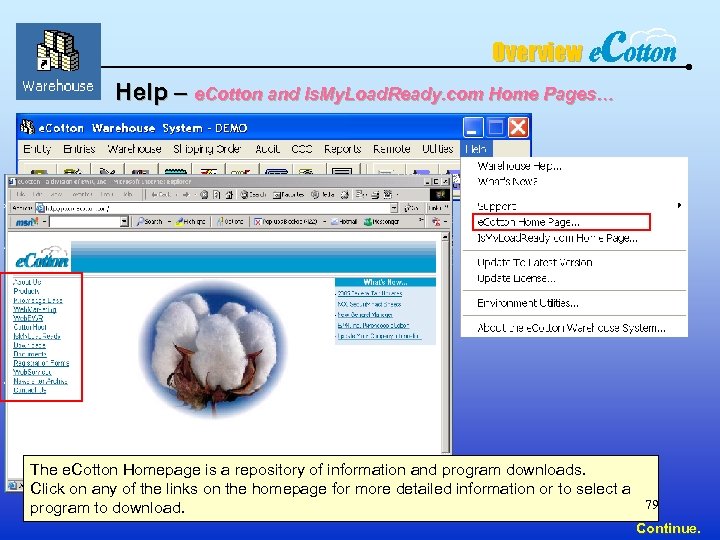This screenshot has width=720, height=540.
Task: Open the Entity menu in eCotton Warehouse
Action: click(37, 149)
